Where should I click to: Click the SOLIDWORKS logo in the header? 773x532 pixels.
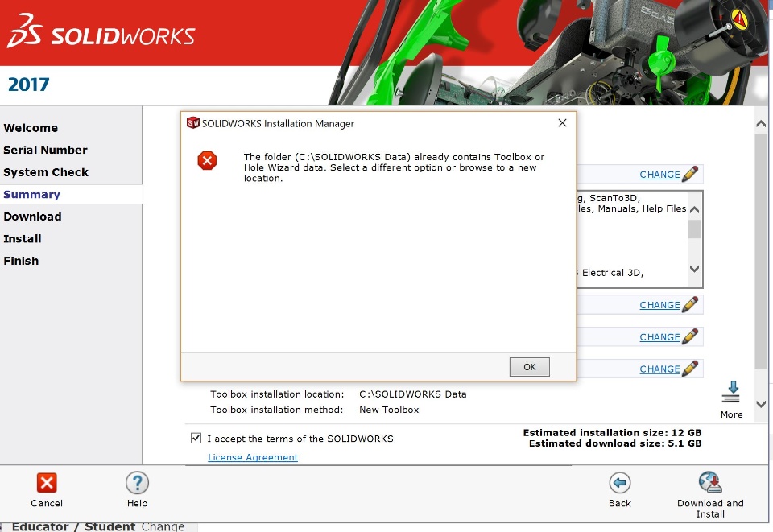click(x=101, y=31)
